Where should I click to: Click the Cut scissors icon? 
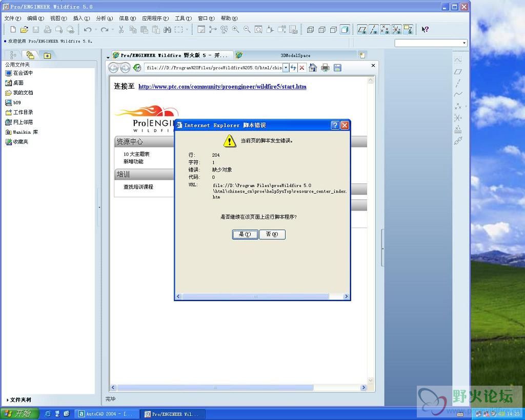(121, 29)
